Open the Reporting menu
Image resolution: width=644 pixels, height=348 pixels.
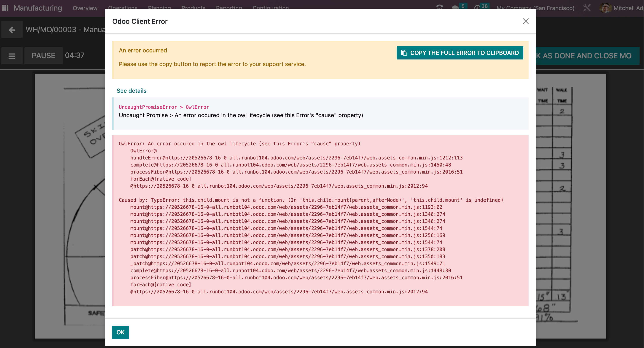coord(229,7)
